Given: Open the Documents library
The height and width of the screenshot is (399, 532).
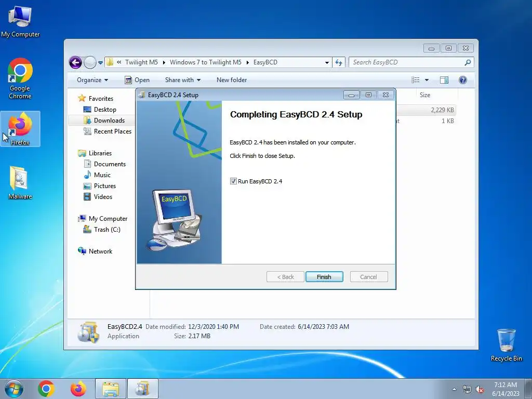Looking at the screenshot, I should (x=110, y=164).
